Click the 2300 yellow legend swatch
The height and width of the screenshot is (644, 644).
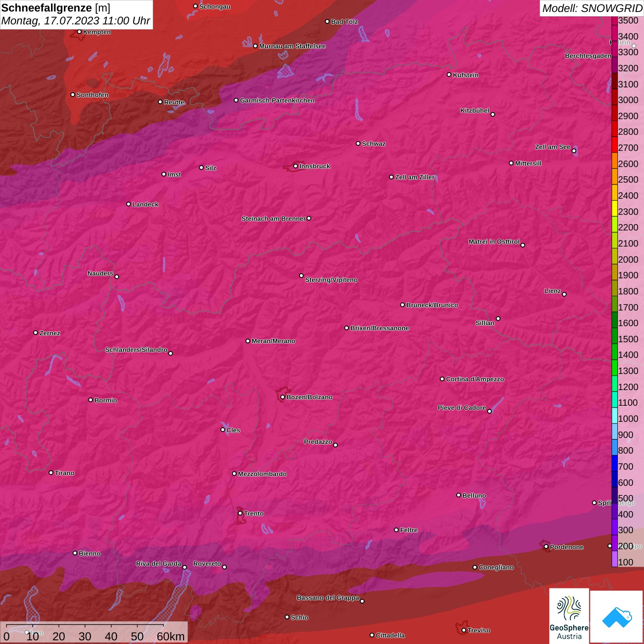[615, 208]
